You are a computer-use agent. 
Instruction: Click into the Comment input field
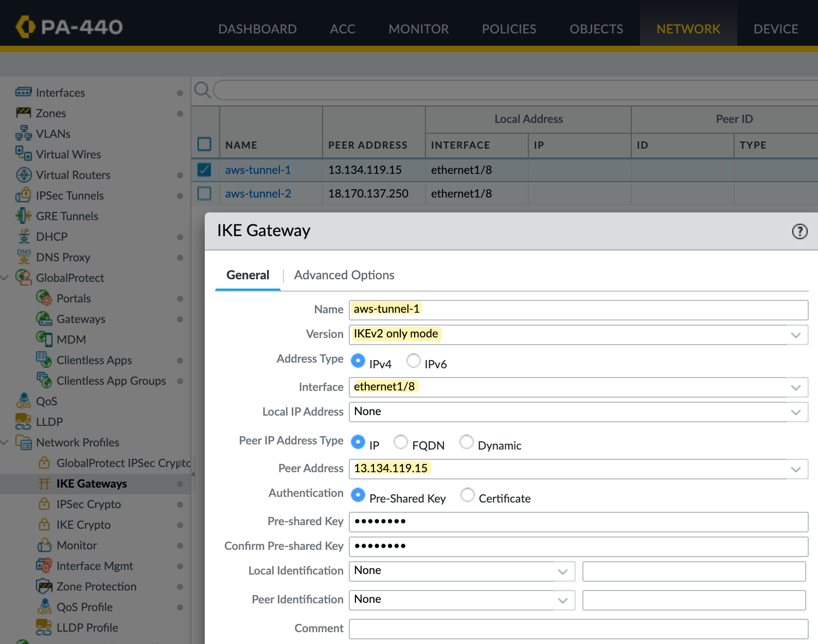pos(578,629)
